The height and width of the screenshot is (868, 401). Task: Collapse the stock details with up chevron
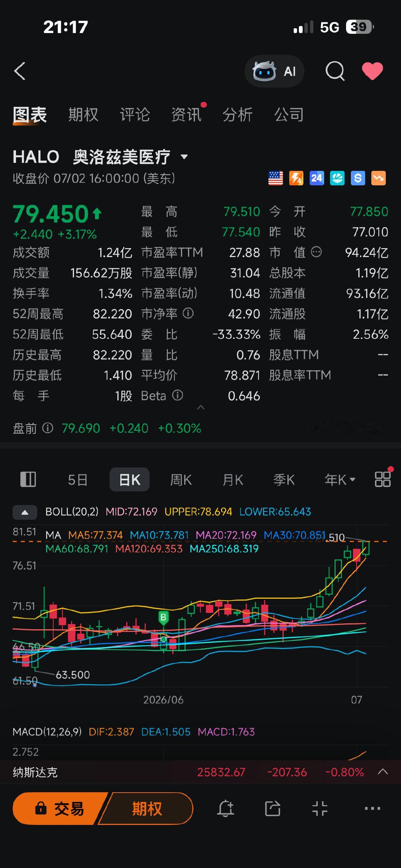[x=201, y=407]
